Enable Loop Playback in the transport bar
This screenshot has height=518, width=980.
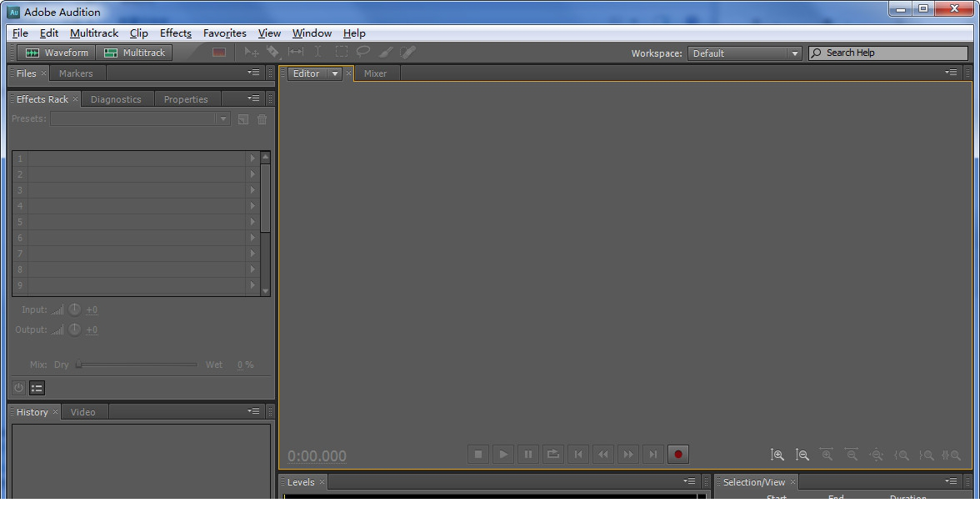pyautogui.click(x=553, y=454)
